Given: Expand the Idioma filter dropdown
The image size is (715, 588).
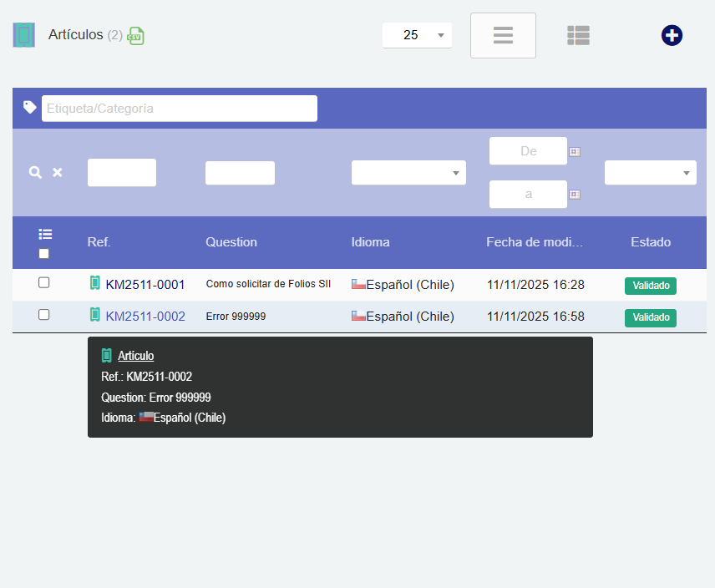Looking at the screenshot, I should pyautogui.click(x=408, y=173).
